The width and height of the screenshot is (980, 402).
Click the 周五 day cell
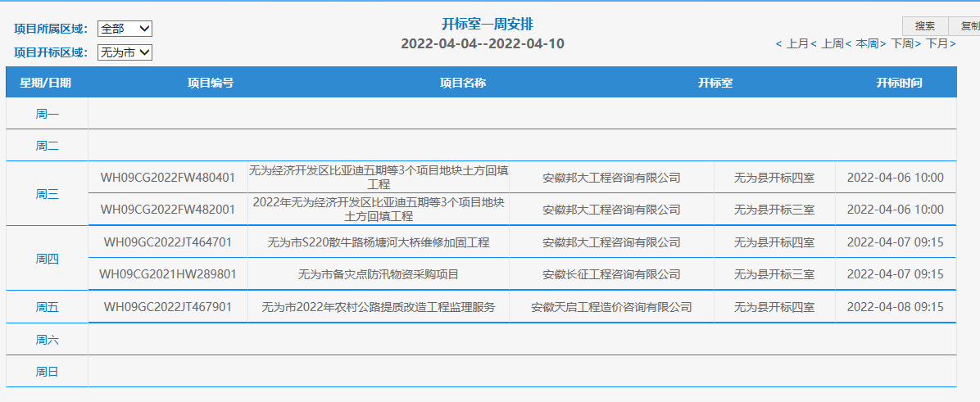click(47, 307)
